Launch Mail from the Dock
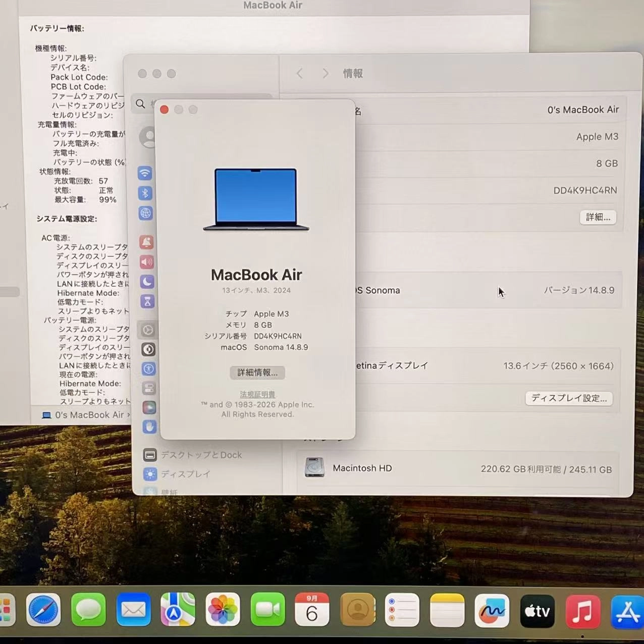Image resolution: width=644 pixels, height=644 pixels. (x=133, y=610)
